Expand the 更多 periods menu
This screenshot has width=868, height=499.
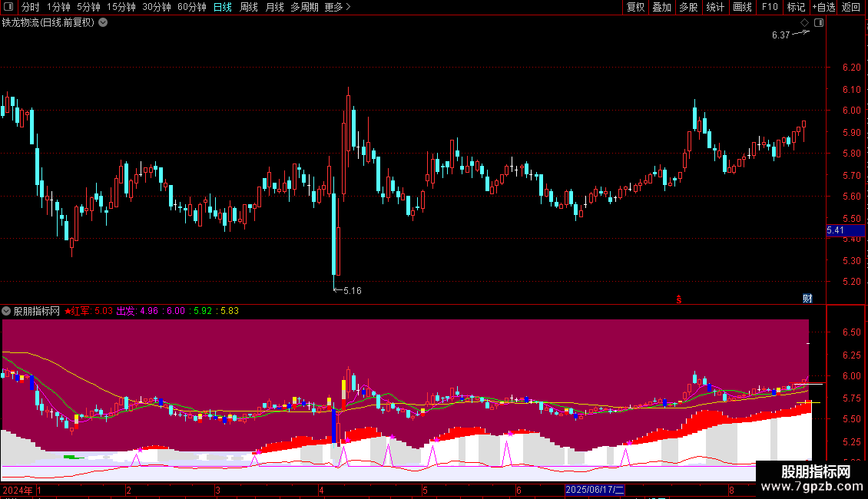point(337,7)
